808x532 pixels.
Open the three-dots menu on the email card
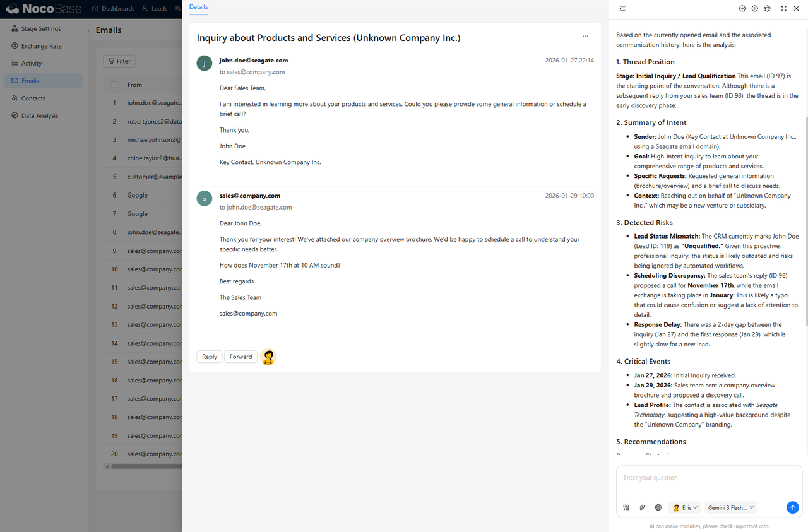pyautogui.click(x=585, y=37)
